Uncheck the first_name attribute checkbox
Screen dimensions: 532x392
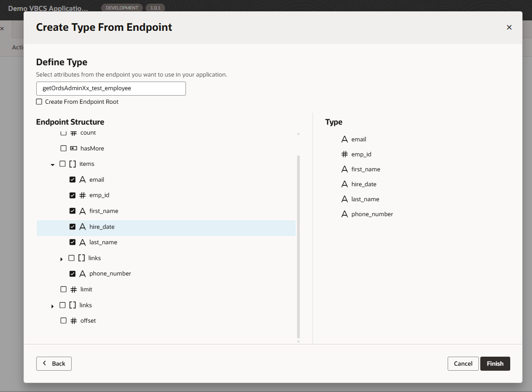[x=73, y=211]
